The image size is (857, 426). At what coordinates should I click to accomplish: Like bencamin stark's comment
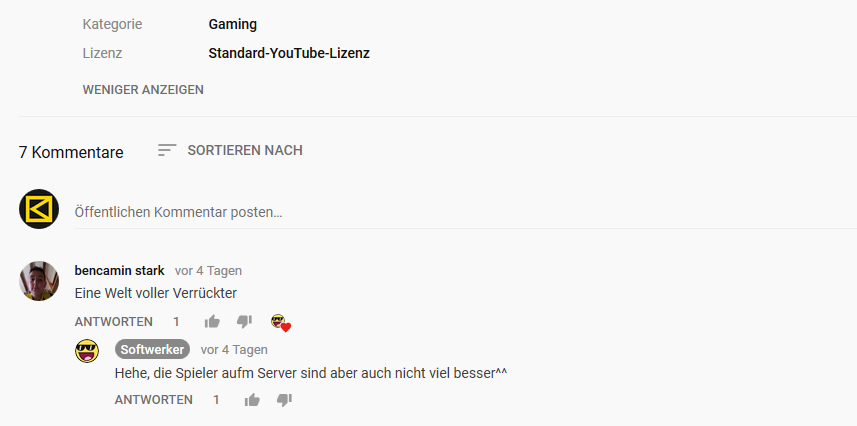(x=212, y=322)
